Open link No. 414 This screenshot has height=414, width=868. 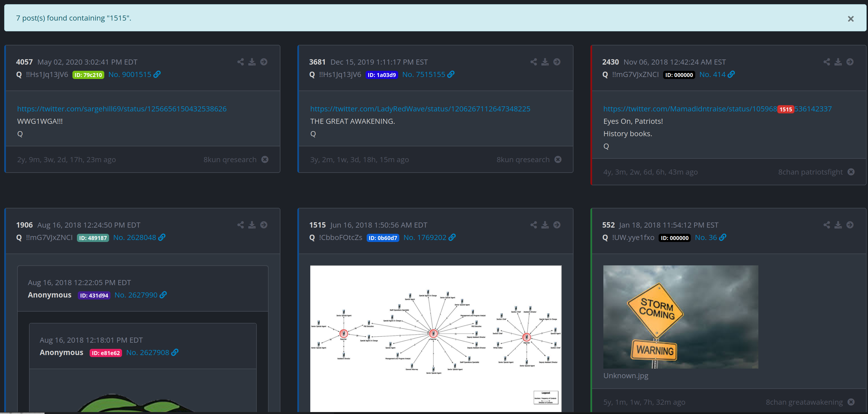pos(717,74)
